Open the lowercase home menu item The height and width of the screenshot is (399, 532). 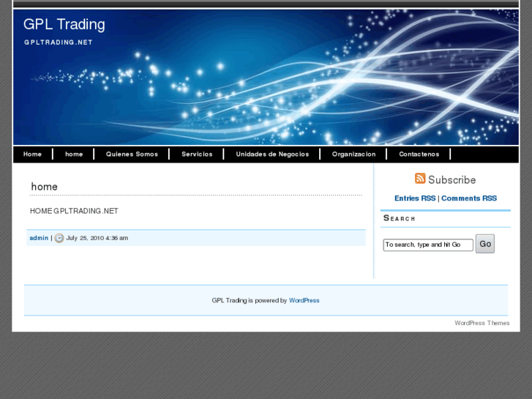pyautogui.click(x=74, y=154)
